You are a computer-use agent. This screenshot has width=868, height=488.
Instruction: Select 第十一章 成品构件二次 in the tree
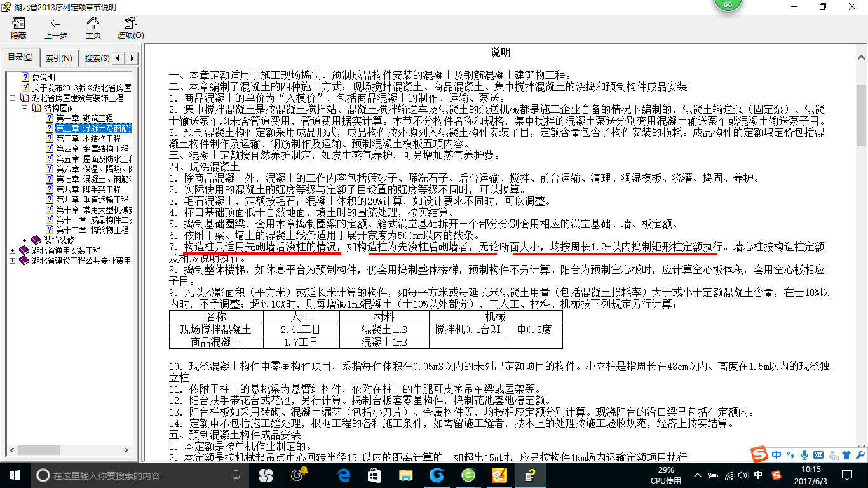point(93,220)
